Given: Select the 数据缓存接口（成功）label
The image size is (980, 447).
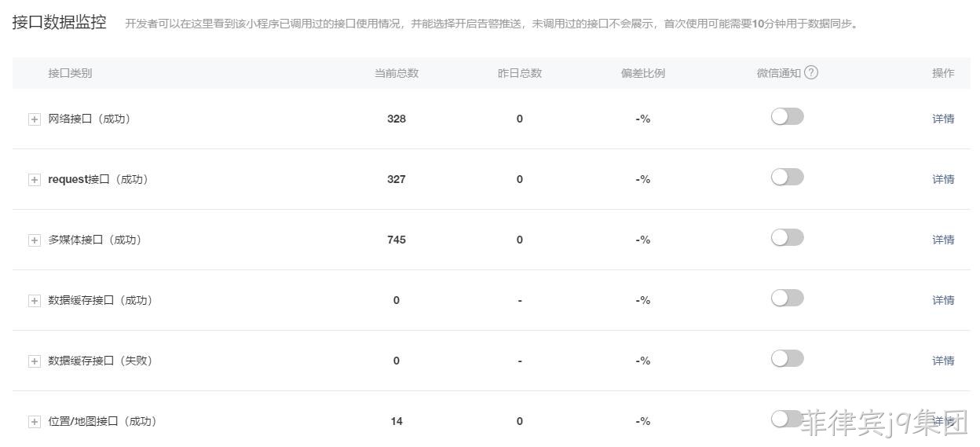Looking at the screenshot, I should (101, 300).
